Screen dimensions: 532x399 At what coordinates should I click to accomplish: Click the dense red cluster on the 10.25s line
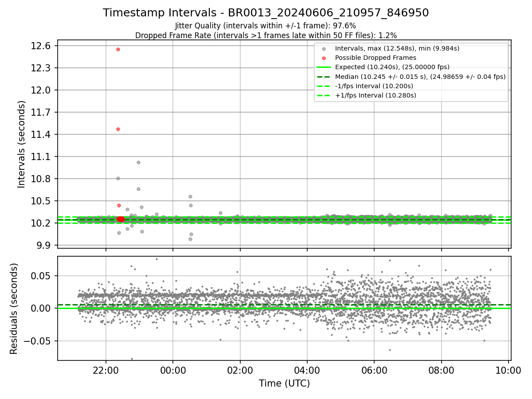[120, 219]
